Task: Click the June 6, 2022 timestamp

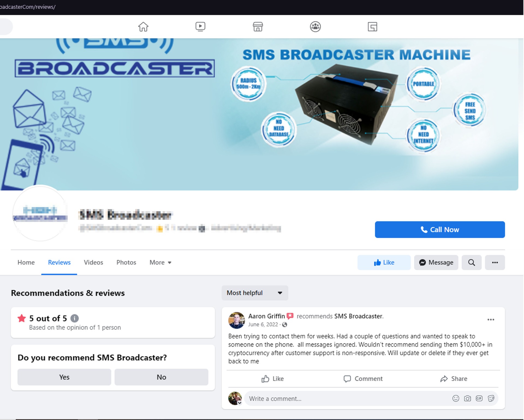Action: point(263,324)
